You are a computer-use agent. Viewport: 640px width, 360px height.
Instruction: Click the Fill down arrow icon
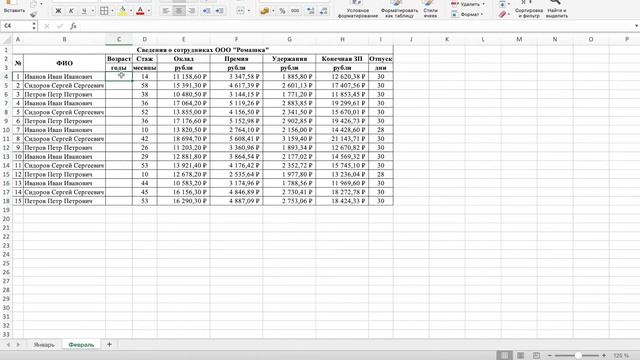tap(502, 4)
